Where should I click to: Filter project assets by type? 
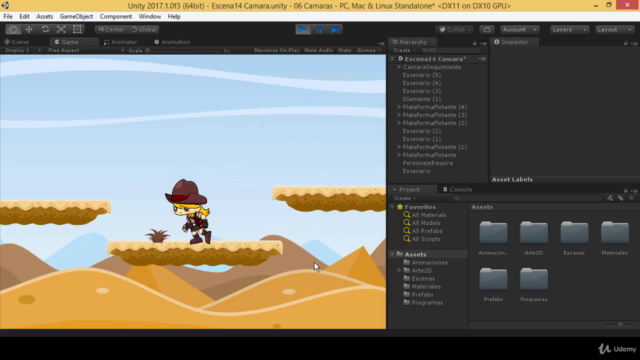click(610, 198)
